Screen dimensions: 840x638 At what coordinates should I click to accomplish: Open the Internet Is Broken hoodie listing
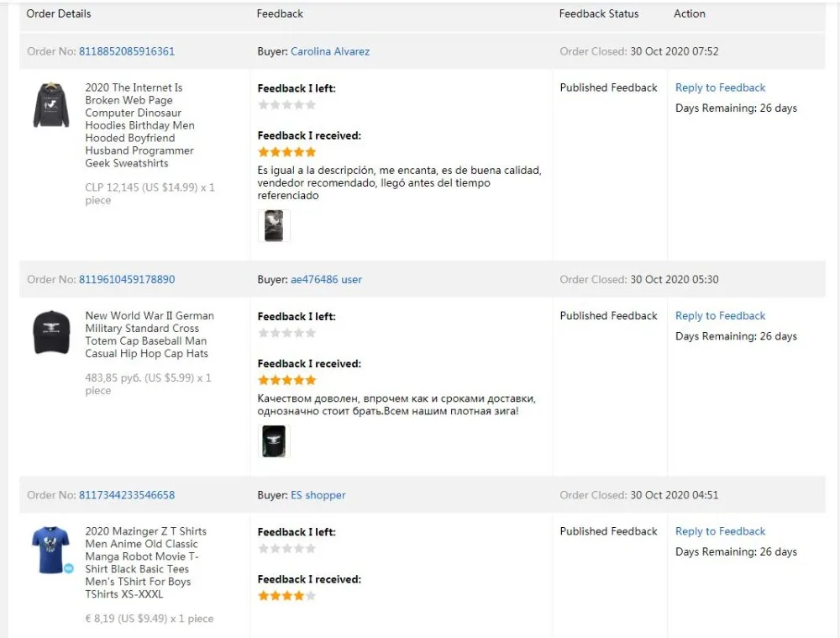click(139, 125)
